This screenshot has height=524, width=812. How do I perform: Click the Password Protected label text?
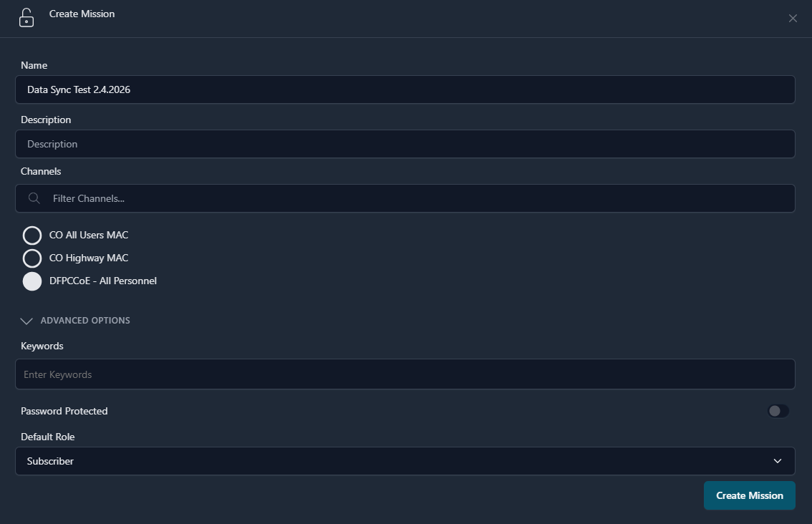tap(64, 412)
